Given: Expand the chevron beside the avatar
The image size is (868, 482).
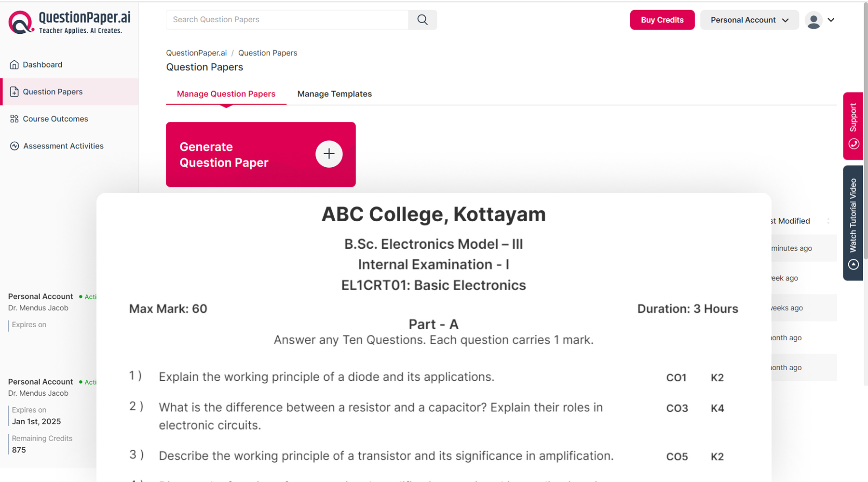Looking at the screenshot, I should (x=831, y=20).
